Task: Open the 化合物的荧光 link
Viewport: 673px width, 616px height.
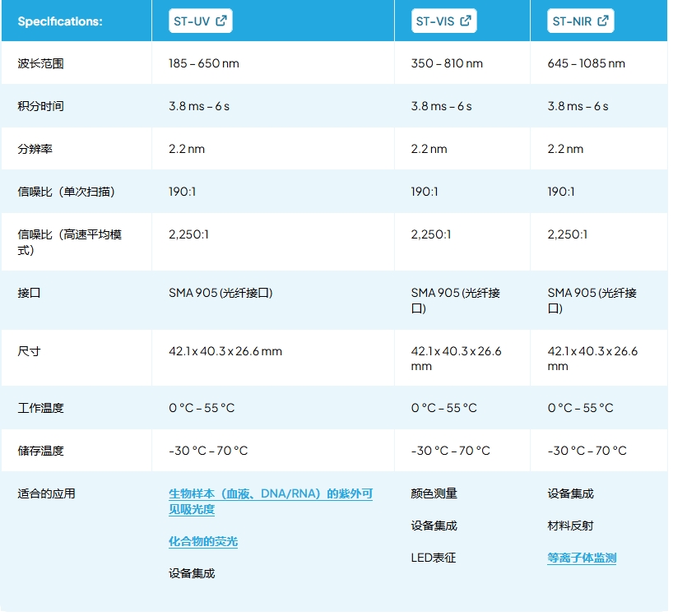Action: coord(203,542)
